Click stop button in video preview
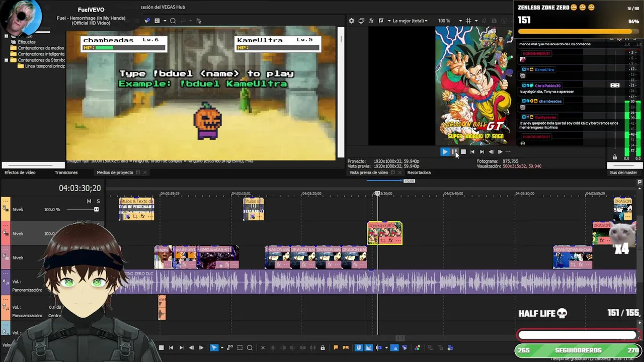644x362 pixels. click(463, 151)
